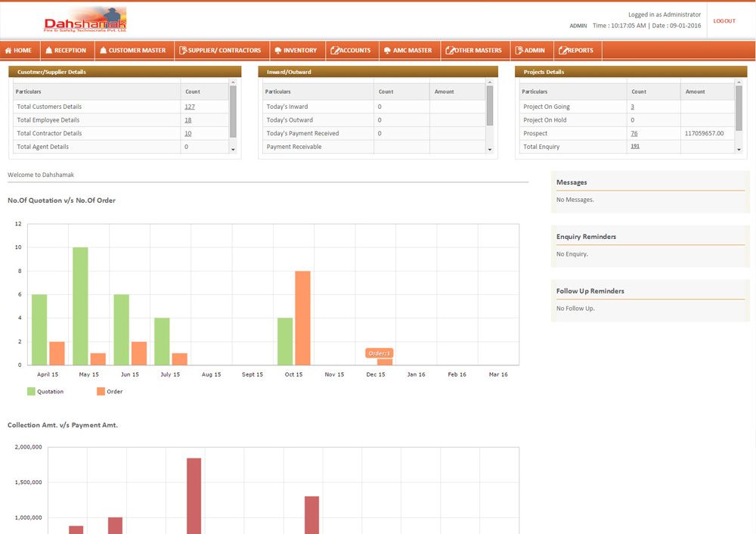The image size is (756, 534).
Task: Click the Jun 15 Order bar
Action: pos(139,353)
